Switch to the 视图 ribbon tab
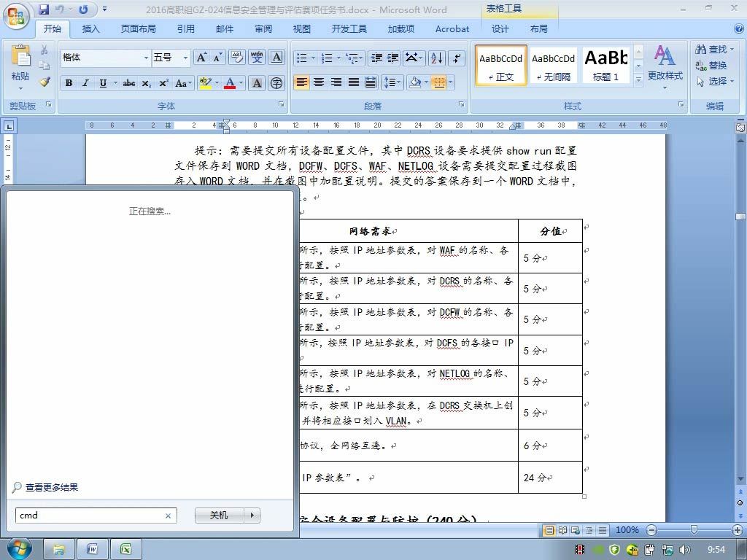The image size is (747, 560). coord(301,29)
